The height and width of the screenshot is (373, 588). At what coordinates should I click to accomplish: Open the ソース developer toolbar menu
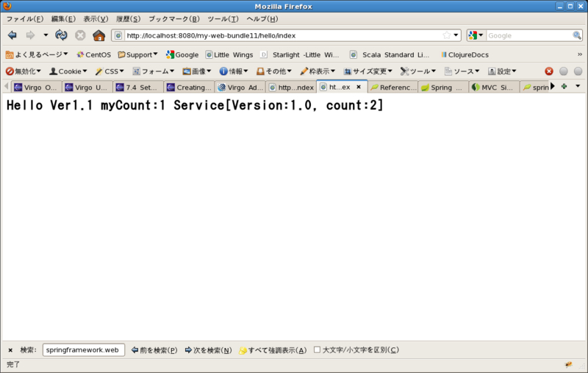(x=462, y=71)
